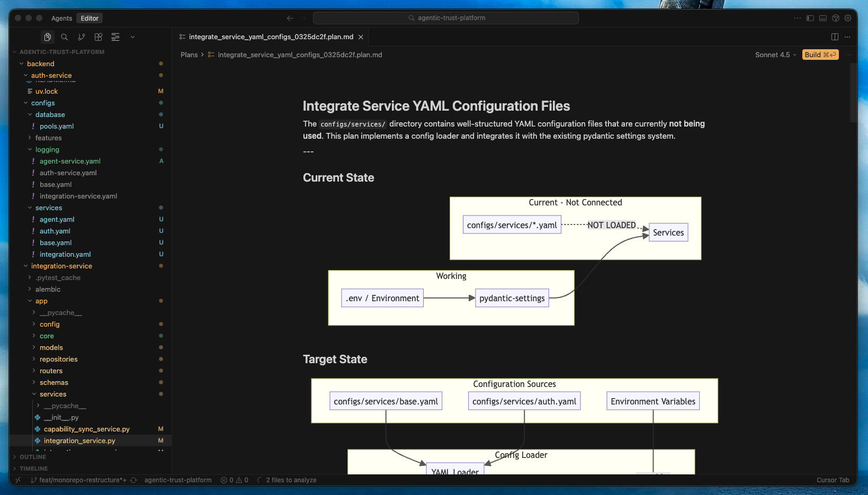The height and width of the screenshot is (495, 868).
Task: Open the Sonnet 4.5 model dropdown
Action: (775, 55)
